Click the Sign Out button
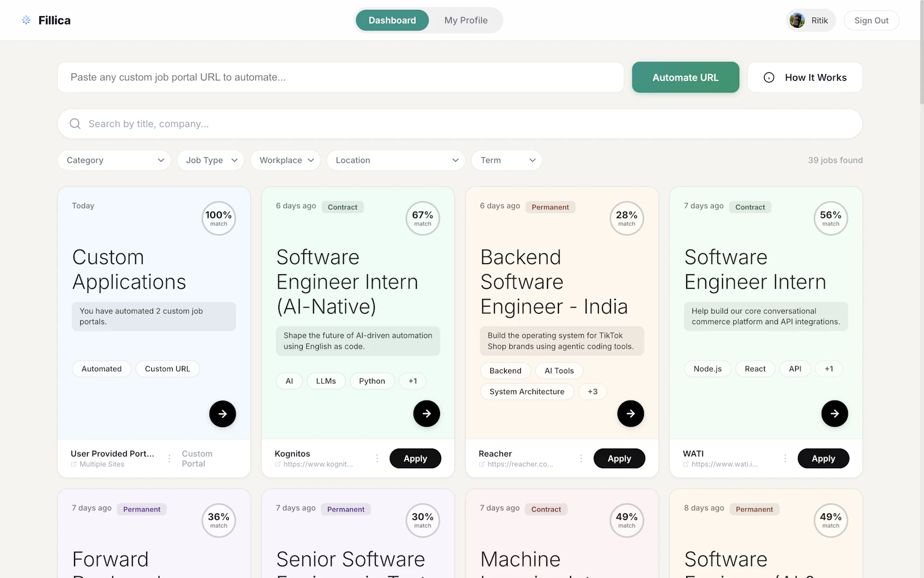The width and height of the screenshot is (924, 578). point(871,20)
